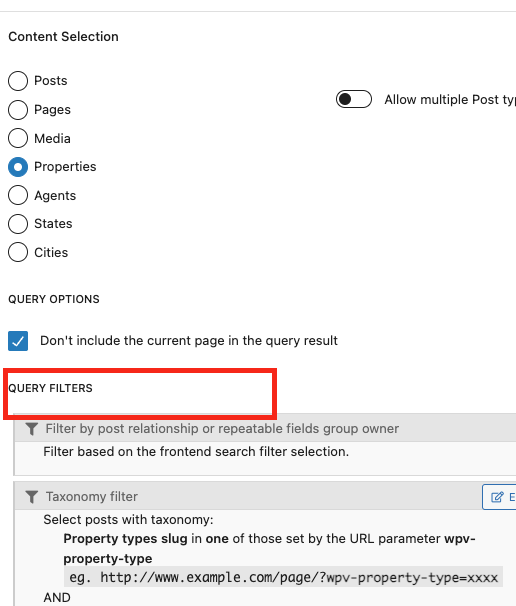Click the example URL code snippet

click(283, 577)
